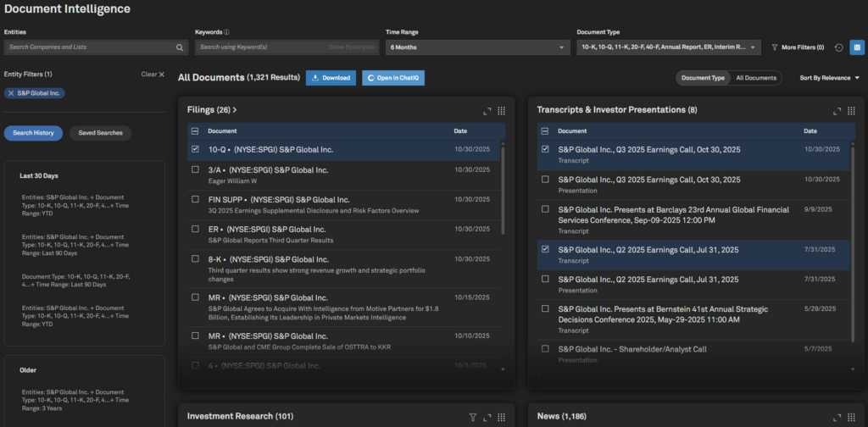
Task: Click the Filings list scrollbar
Action: point(503,189)
